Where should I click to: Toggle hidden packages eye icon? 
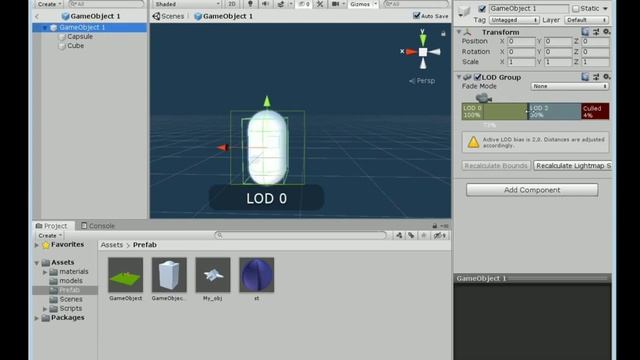click(x=440, y=236)
